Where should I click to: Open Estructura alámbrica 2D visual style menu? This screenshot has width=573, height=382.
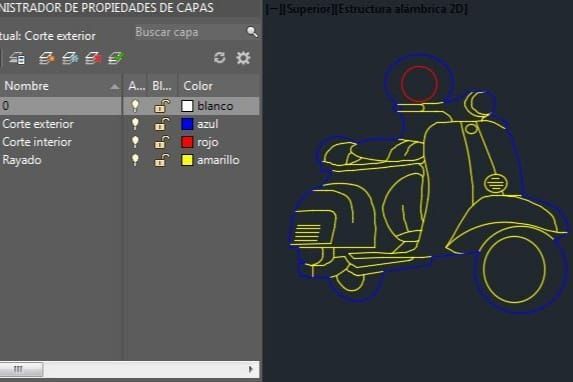point(401,9)
